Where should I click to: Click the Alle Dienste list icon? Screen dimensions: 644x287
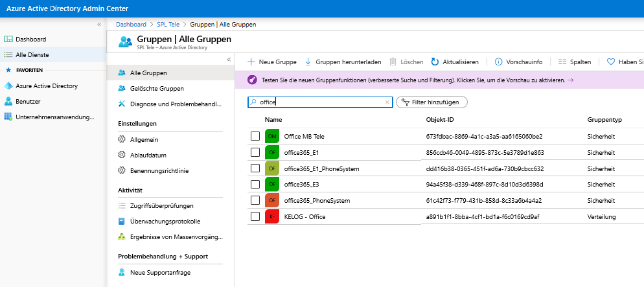tap(8, 54)
